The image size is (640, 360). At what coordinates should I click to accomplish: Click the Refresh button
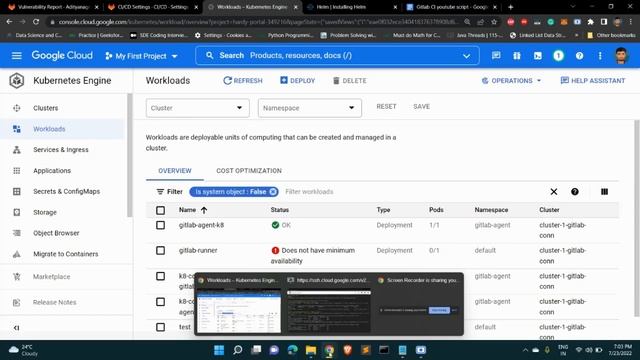point(243,81)
